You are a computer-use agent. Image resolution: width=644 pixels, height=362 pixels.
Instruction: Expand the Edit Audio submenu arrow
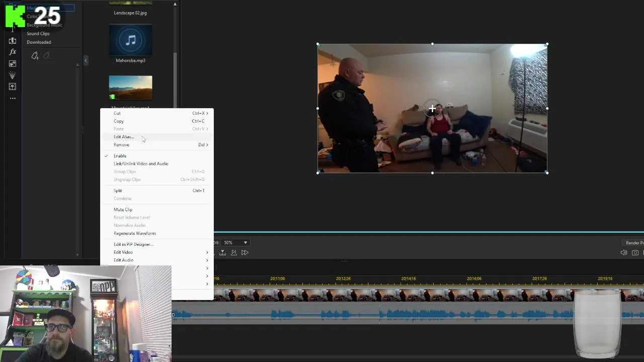pos(207,260)
